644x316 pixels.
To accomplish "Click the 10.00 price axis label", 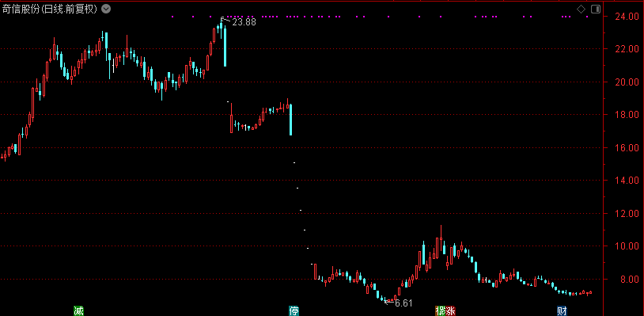I will pyautogui.click(x=627, y=246).
